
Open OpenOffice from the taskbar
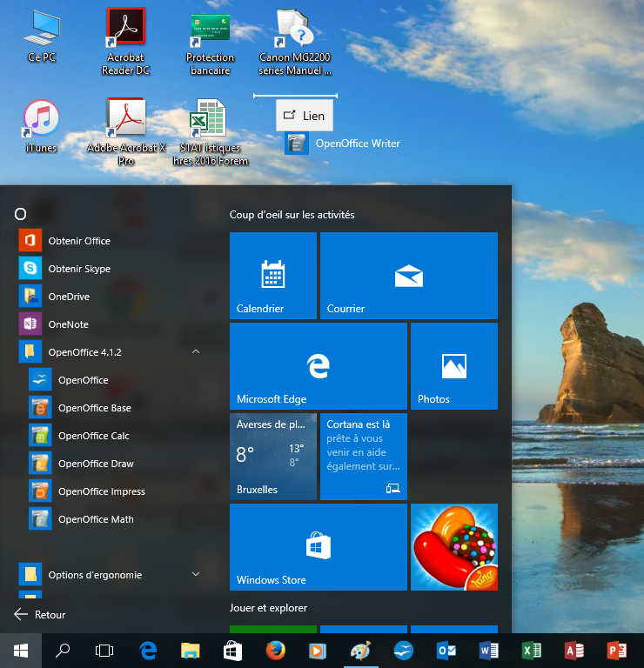(x=403, y=651)
